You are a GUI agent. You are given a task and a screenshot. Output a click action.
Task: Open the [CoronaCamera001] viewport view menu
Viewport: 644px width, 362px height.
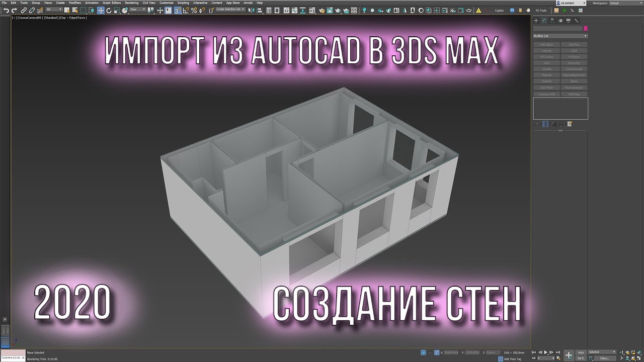[30, 18]
